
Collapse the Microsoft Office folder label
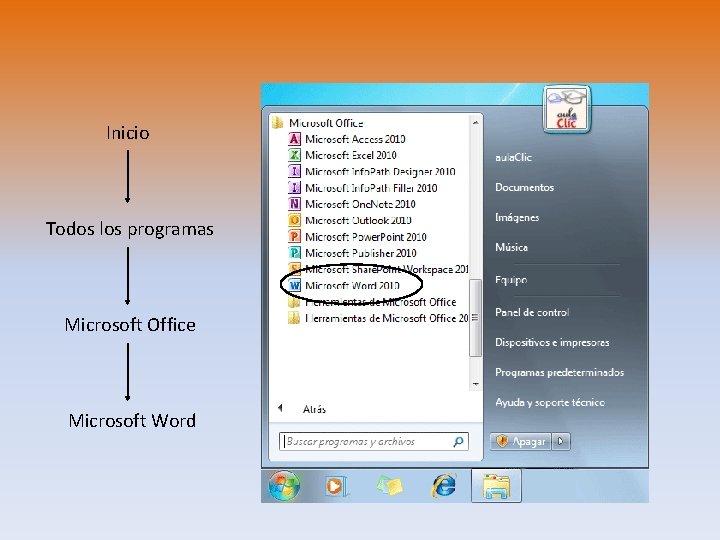(x=326, y=123)
